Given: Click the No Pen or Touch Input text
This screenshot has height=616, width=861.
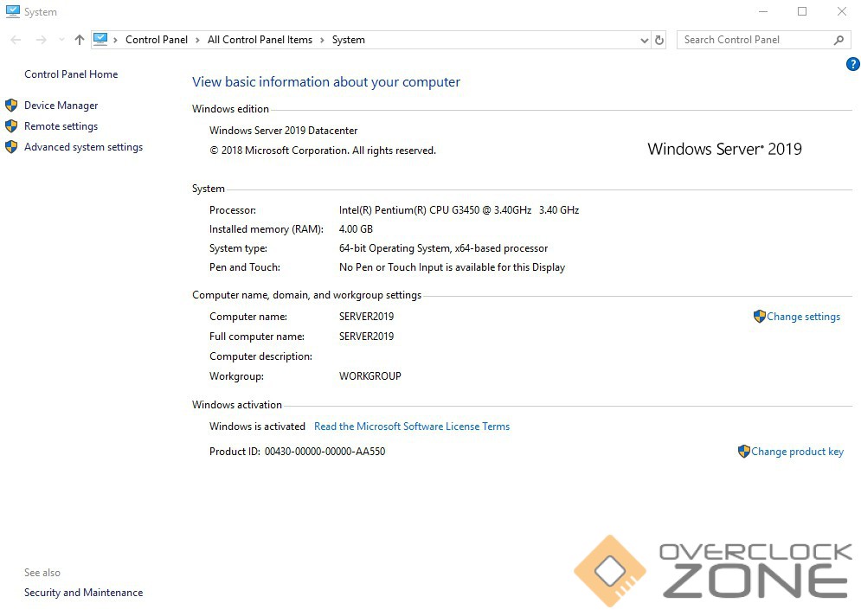Looking at the screenshot, I should click(452, 267).
